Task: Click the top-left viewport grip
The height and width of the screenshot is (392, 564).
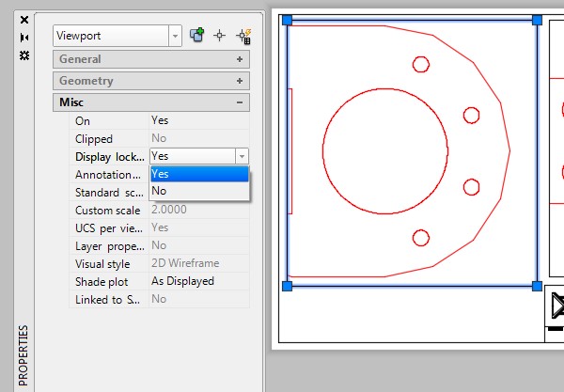Action: [288, 20]
